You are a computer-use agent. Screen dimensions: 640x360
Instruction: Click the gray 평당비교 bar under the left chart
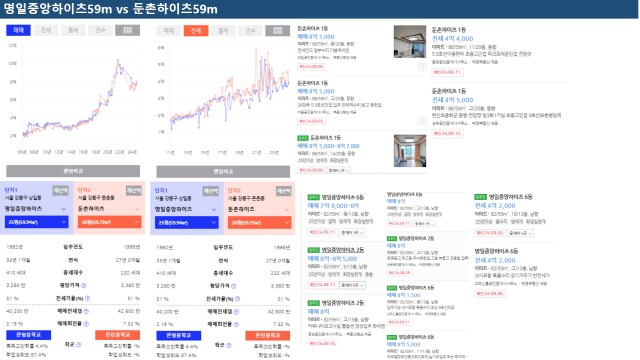[x=73, y=171]
